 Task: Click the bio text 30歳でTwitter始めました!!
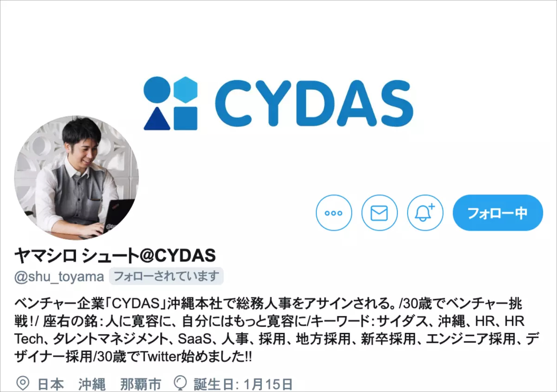[x=175, y=356]
